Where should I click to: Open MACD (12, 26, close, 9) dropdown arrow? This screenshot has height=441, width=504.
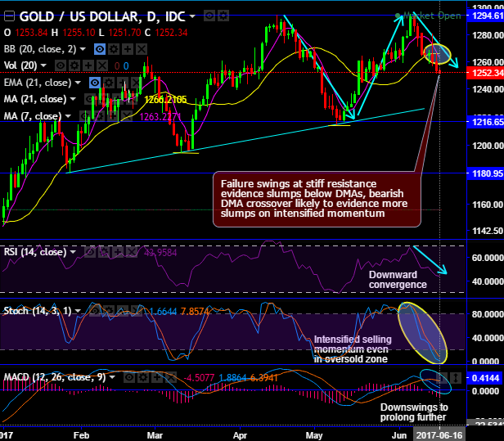pyautogui.click(x=112, y=377)
